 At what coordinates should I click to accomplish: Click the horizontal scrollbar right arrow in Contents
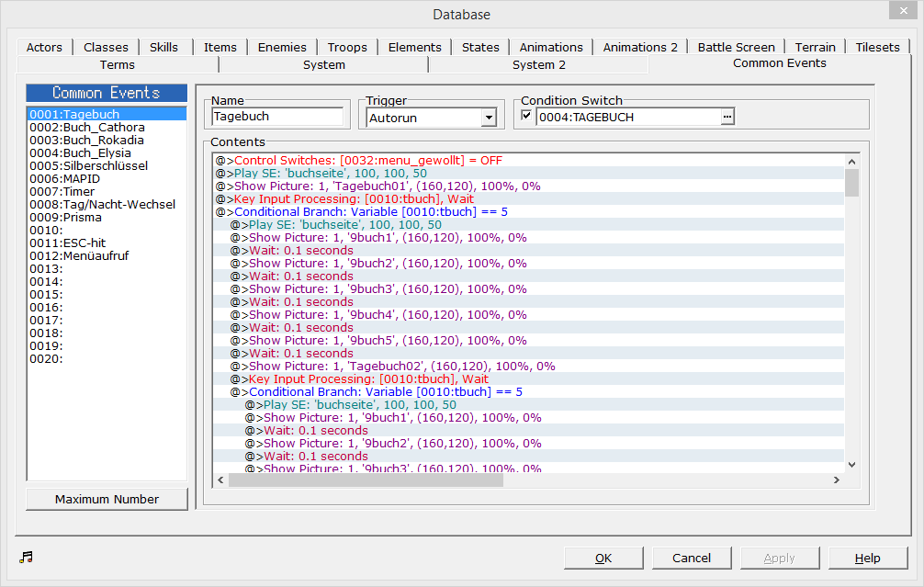click(837, 480)
